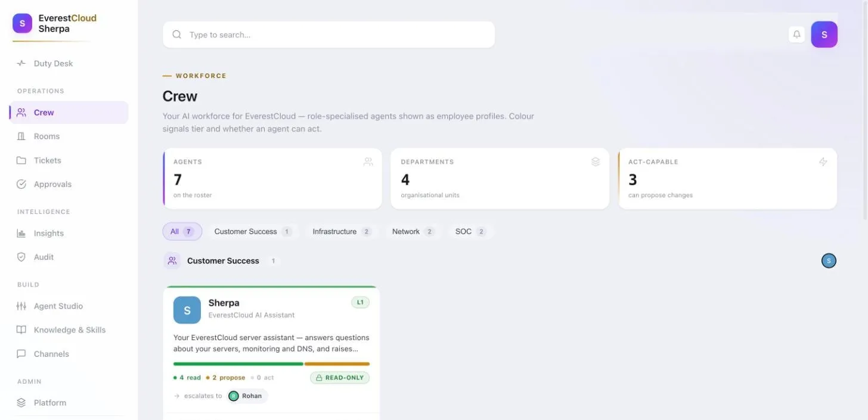Focus the Type to search field
The height and width of the screenshot is (420, 868).
[328, 35]
